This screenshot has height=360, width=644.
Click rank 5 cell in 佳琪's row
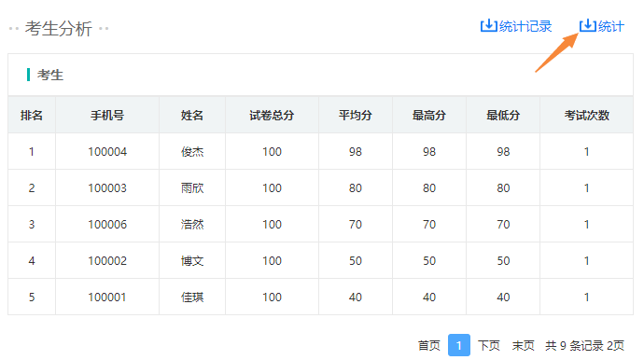click(x=32, y=298)
